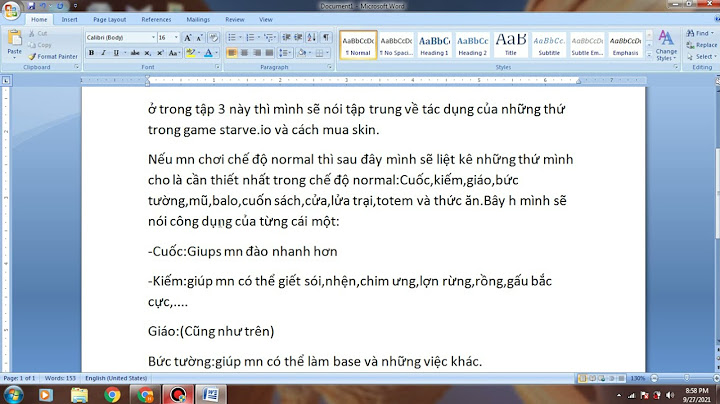Click the Shading paint bucket

(x=302, y=53)
